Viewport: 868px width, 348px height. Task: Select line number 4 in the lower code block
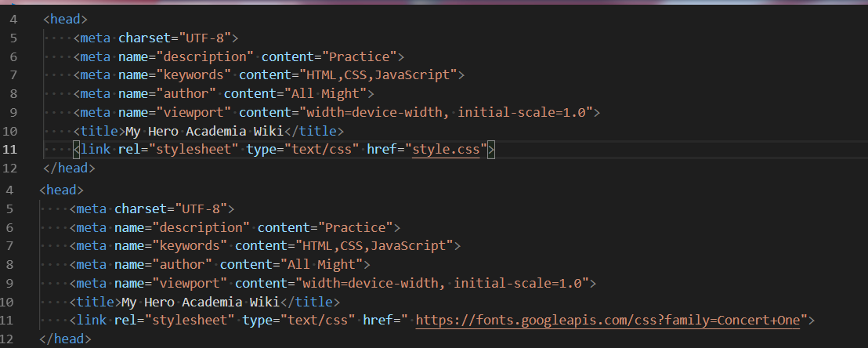click(x=9, y=190)
